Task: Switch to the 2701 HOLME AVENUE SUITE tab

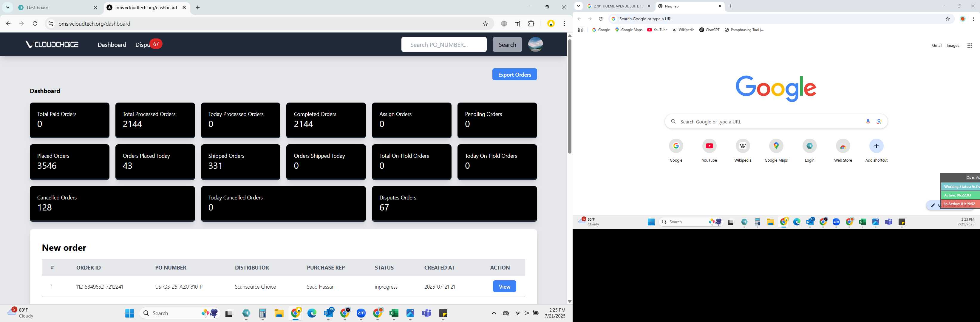Action: coord(619,6)
